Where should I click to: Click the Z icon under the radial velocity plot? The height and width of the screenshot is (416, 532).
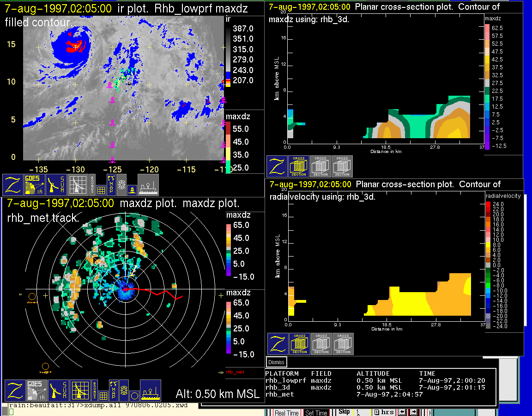click(278, 344)
